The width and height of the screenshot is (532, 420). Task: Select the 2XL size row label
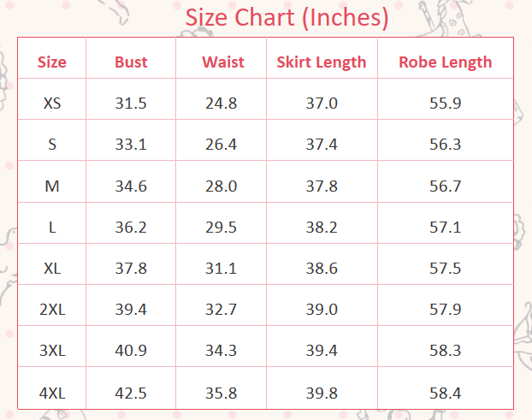pyautogui.click(x=52, y=310)
